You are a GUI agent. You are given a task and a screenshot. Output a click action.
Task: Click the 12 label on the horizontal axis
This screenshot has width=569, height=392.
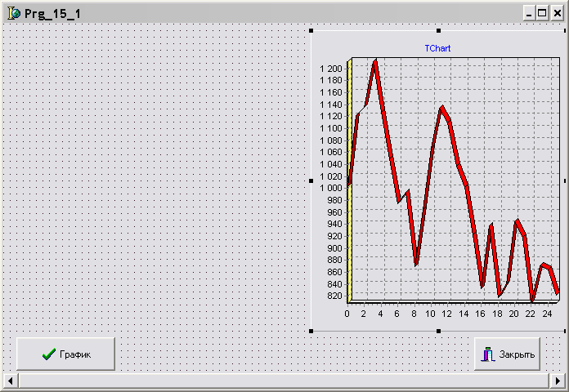[446, 314]
